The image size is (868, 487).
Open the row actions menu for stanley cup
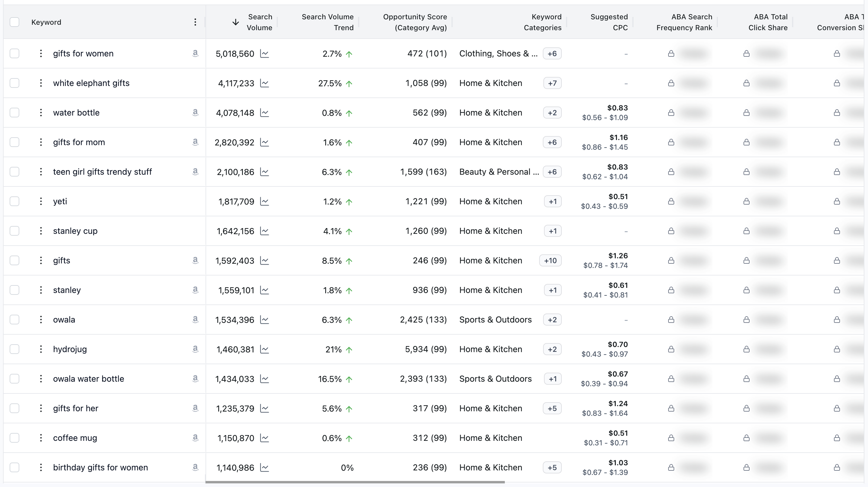pyautogui.click(x=40, y=231)
